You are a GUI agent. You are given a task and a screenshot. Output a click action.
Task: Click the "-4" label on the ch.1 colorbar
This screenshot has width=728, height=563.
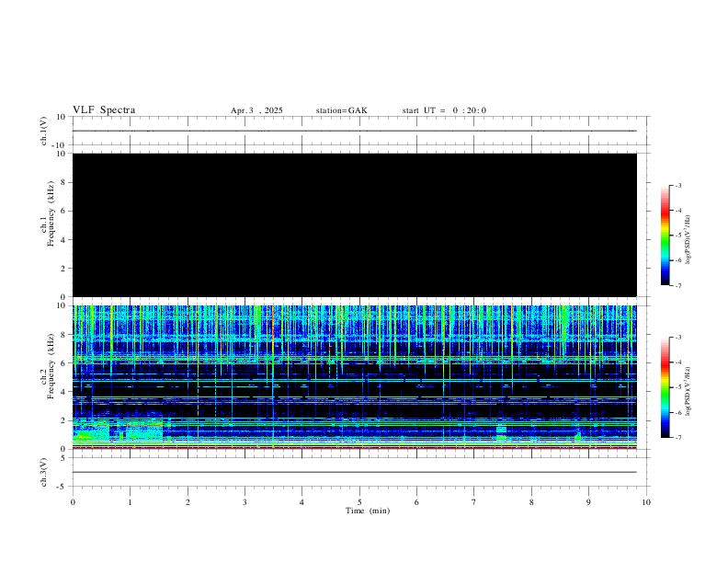coord(677,211)
